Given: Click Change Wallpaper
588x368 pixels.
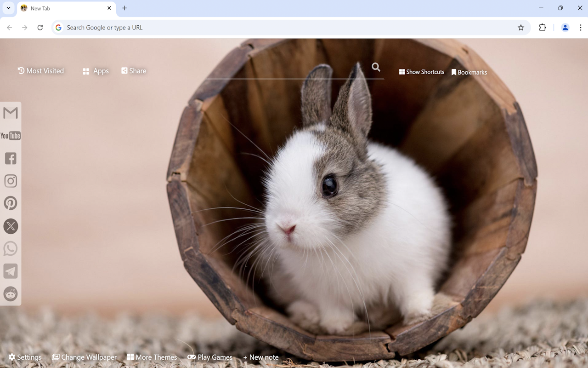Looking at the screenshot, I should point(84,357).
